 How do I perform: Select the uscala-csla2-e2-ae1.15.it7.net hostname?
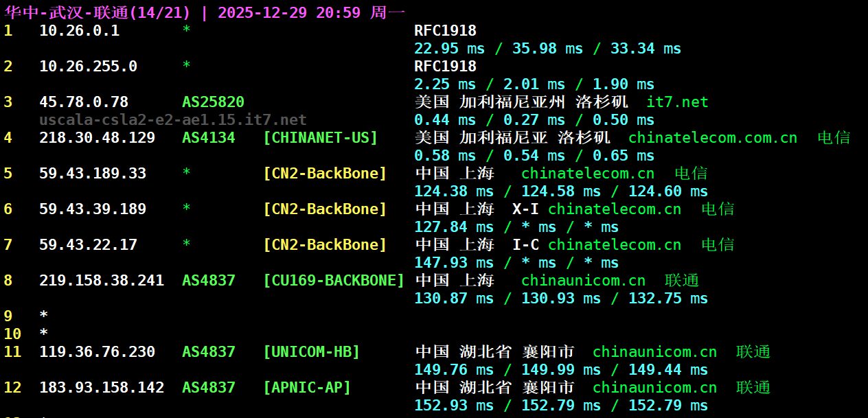[172, 120]
